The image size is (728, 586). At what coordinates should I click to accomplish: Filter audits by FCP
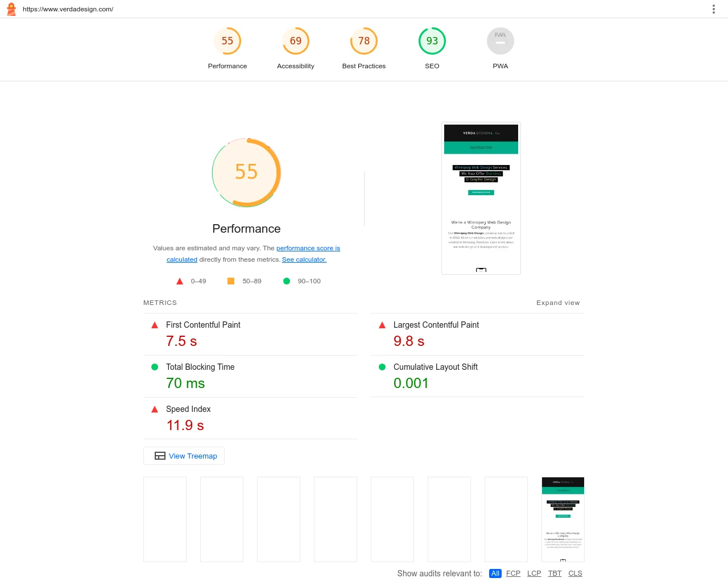[513, 573]
